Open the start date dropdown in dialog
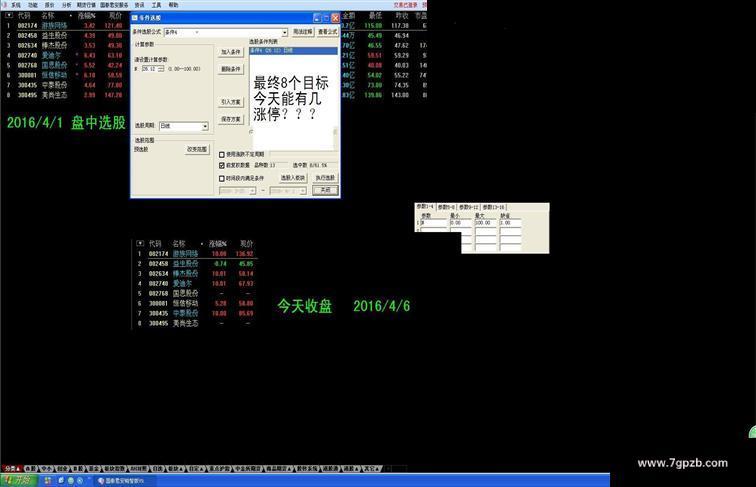 252,191
